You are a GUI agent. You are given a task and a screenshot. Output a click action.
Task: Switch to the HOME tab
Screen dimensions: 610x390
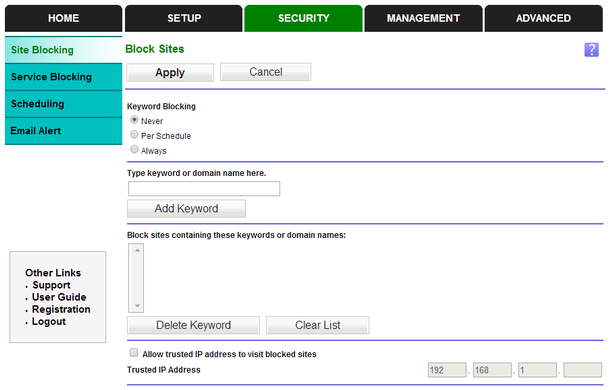click(63, 18)
